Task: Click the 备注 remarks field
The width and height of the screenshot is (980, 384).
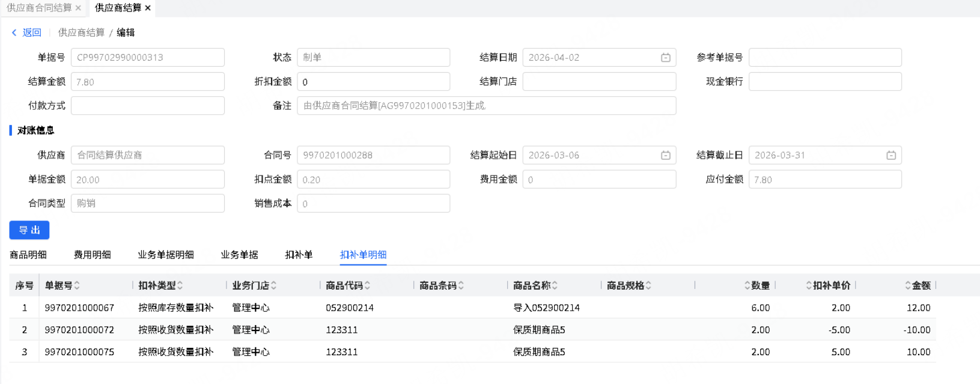Action: [x=487, y=106]
